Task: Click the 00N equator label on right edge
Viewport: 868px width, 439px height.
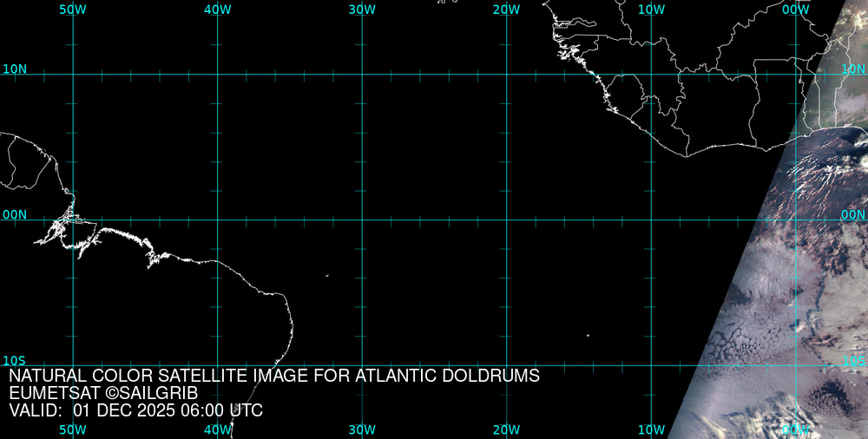Action: click(x=853, y=214)
